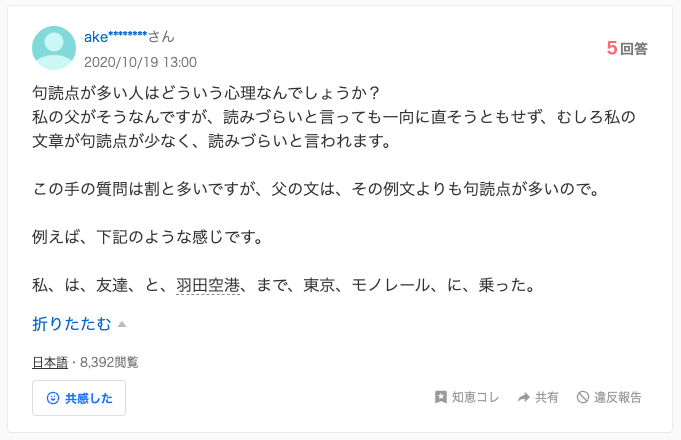Jump to the 5回答 answer count
The height and width of the screenshot is (440, 681).
pos(627,47)
